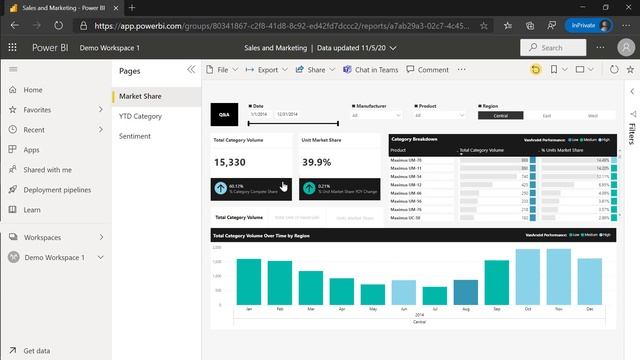The image size is (640, 360).
Task: Click the Product column header
Action: click(x=398, y=150)
